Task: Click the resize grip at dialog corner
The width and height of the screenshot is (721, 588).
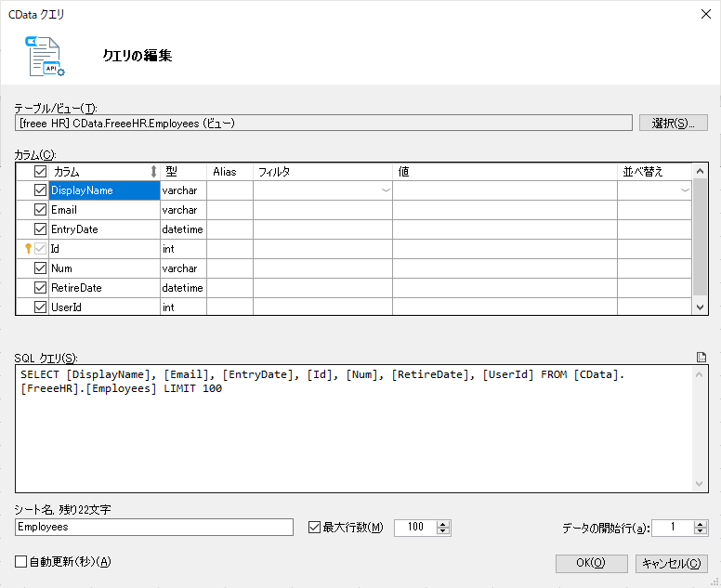Action: (714, 582)
